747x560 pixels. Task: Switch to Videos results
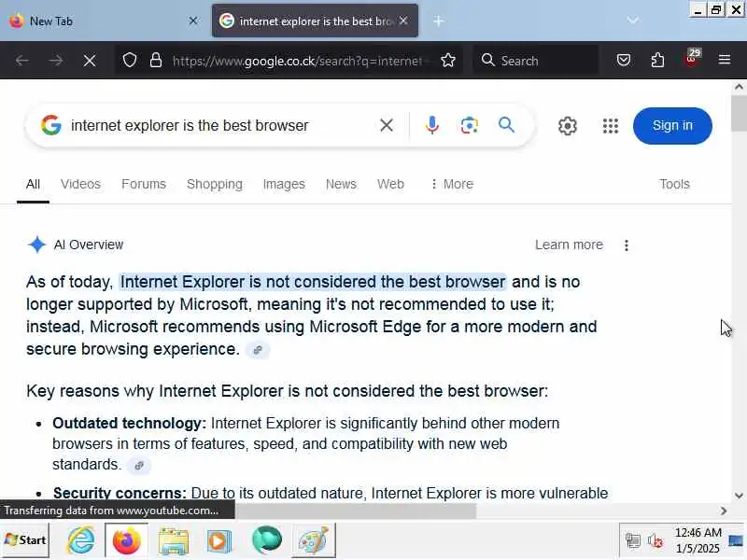coord(80,184)
